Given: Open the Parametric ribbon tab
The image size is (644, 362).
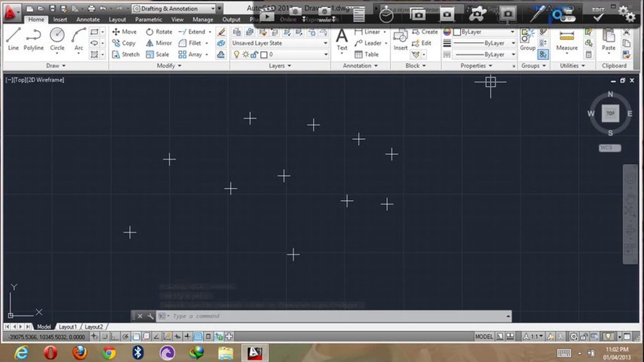Looking at the screenshot, I should click(x=149, y=20).
